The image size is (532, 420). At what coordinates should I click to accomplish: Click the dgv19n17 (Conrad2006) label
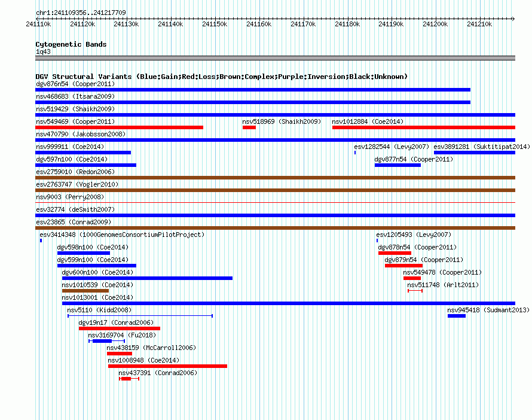click(x=116, y=322)
